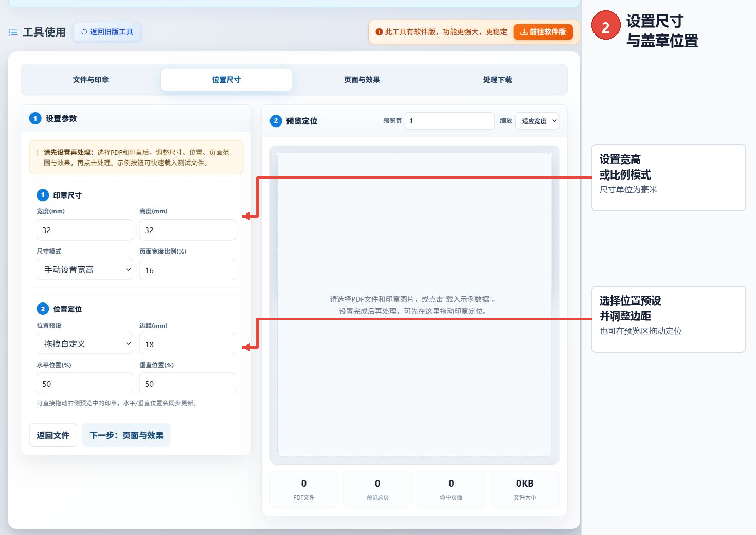Switch to the 文件与印章 tab
Viewport: 756px width, 535px height.
coord(91,80)
